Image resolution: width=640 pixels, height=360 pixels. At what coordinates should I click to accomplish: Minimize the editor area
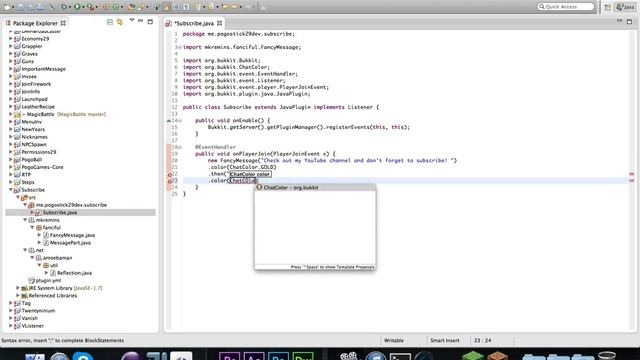(x=619, y=21)
